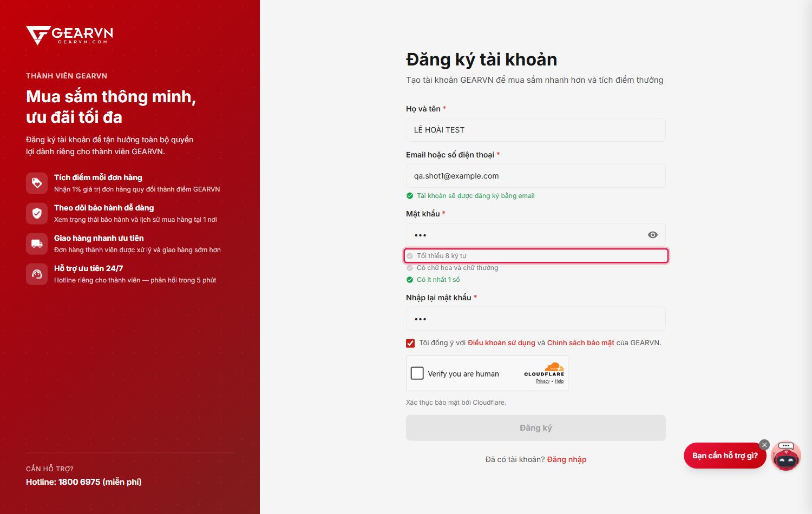This screenshot has height=514, width=812.
Task: Open Cloudflare Privacy link
Action: [x=543, y=381]
